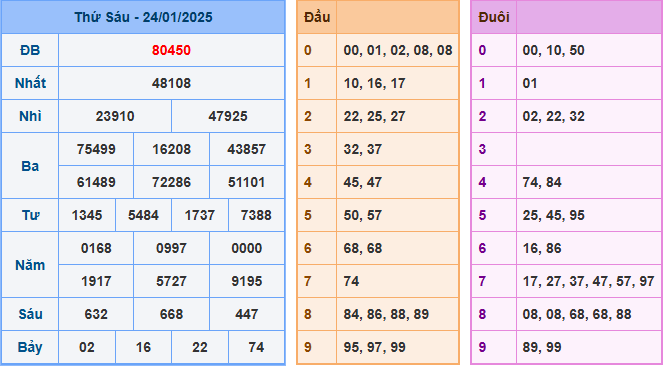Click the header date Thứ Sáu - 24/01/2025
This screenshot has width=663, height=366.
coord(143,17)
